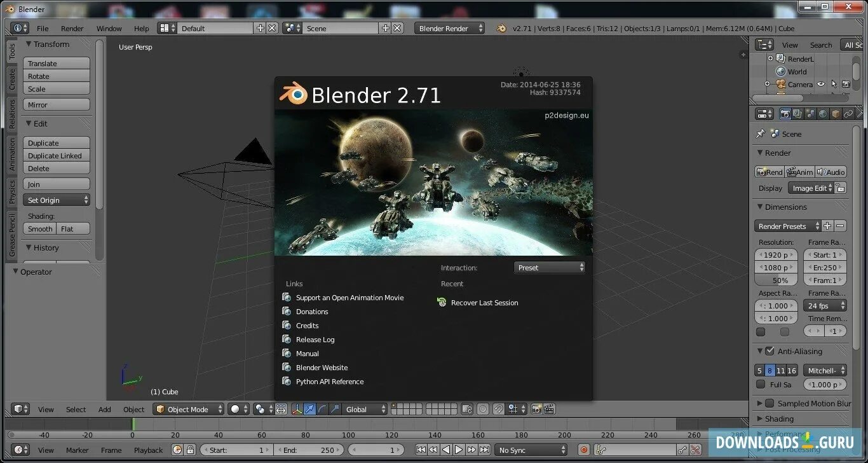Image resolution: width=868 pixels, height=463 pixels.
Task: Select Object properties cube tab
Action: [x=836, y=114]
